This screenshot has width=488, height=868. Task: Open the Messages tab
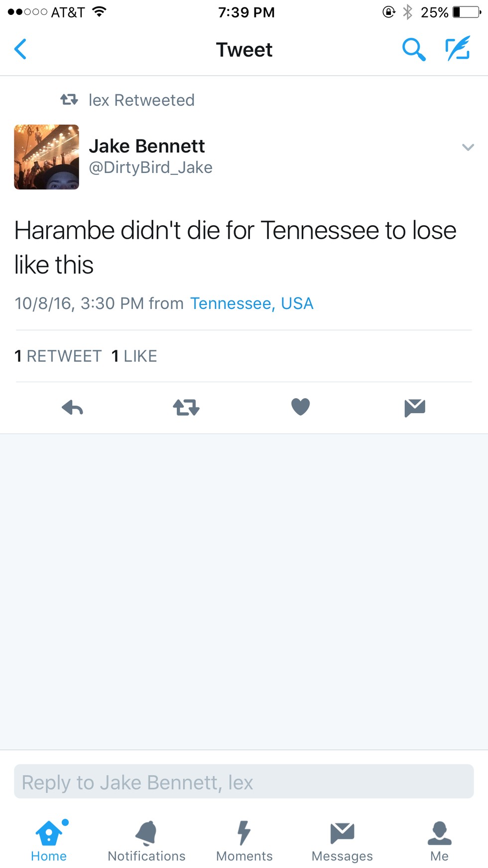pyautogui.click(x=342, y=841)
